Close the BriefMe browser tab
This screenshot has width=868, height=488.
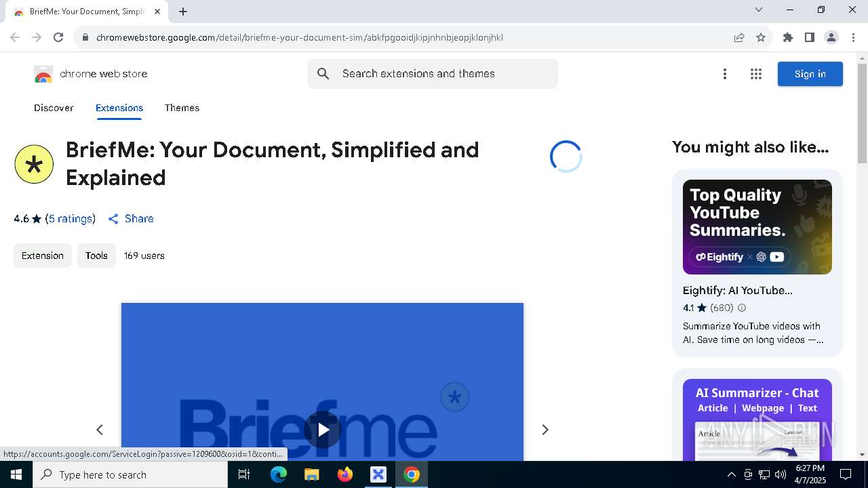pos(157,12)
